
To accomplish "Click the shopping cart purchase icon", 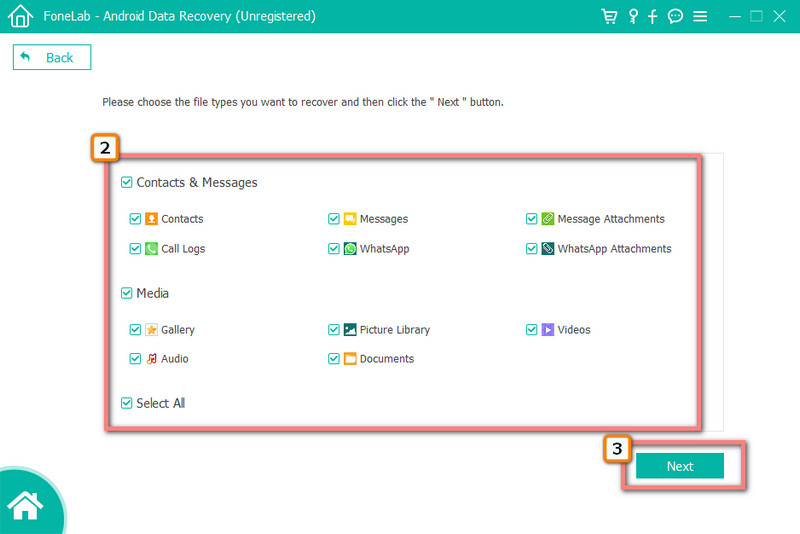I will pos(609,17).
